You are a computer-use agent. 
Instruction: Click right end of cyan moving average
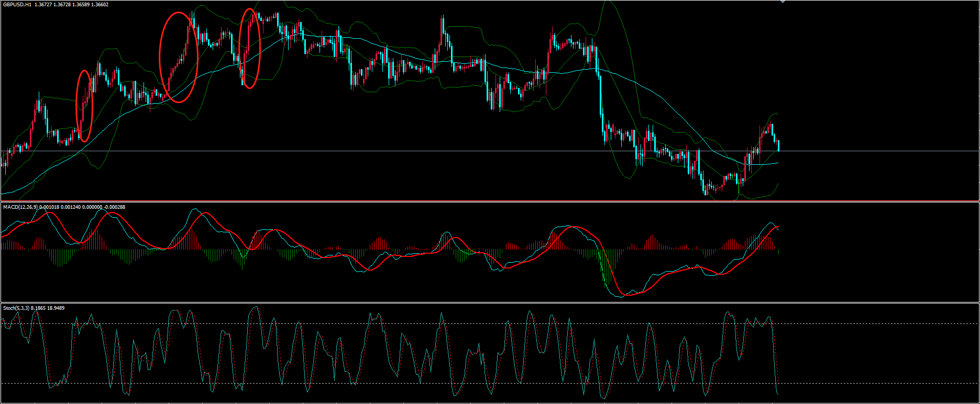[777, 163]
